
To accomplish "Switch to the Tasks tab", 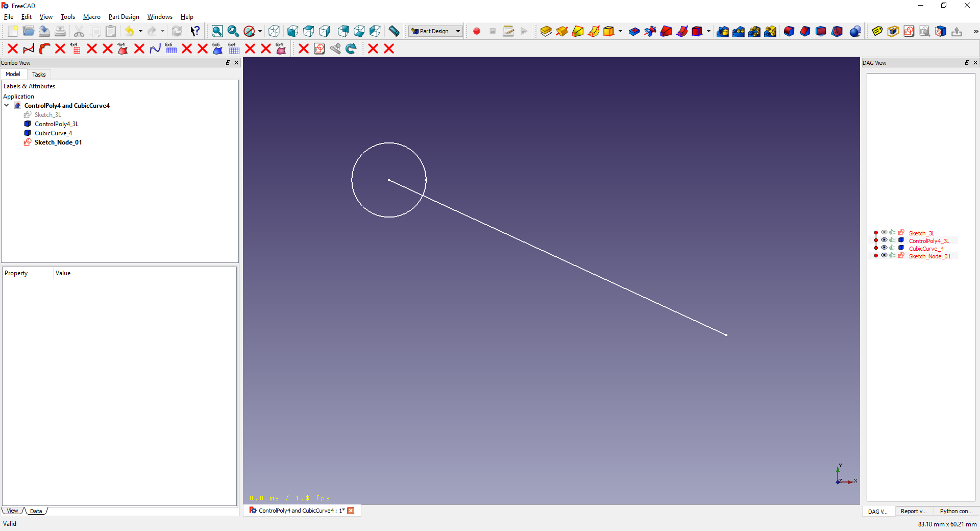I will click(39, 75).
